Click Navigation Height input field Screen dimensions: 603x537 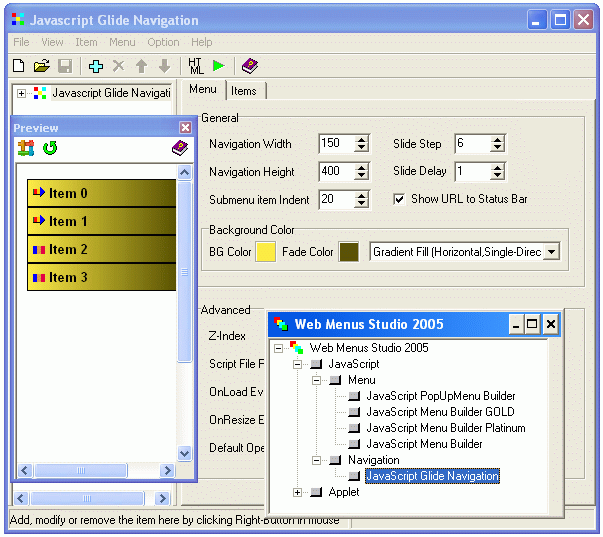click(336, 172)
